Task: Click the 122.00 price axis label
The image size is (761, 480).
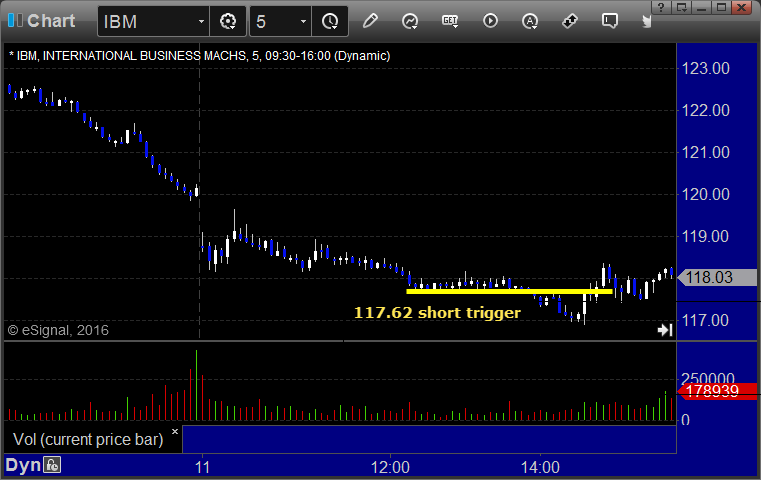Action: click(706, 111)
